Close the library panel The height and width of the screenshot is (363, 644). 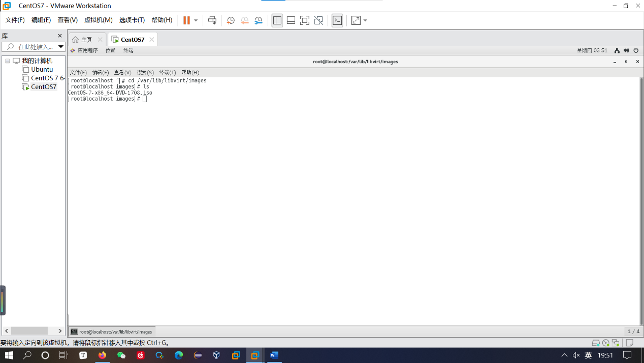coord(60,36)
